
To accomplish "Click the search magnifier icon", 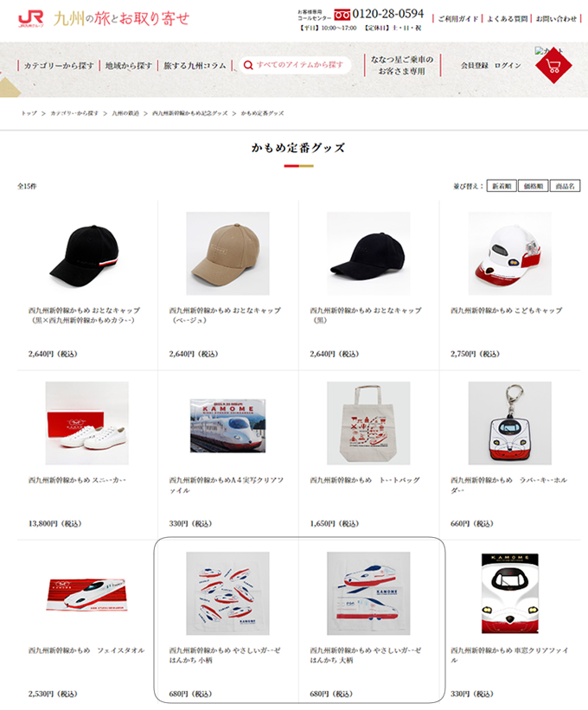I will (248, 65).
